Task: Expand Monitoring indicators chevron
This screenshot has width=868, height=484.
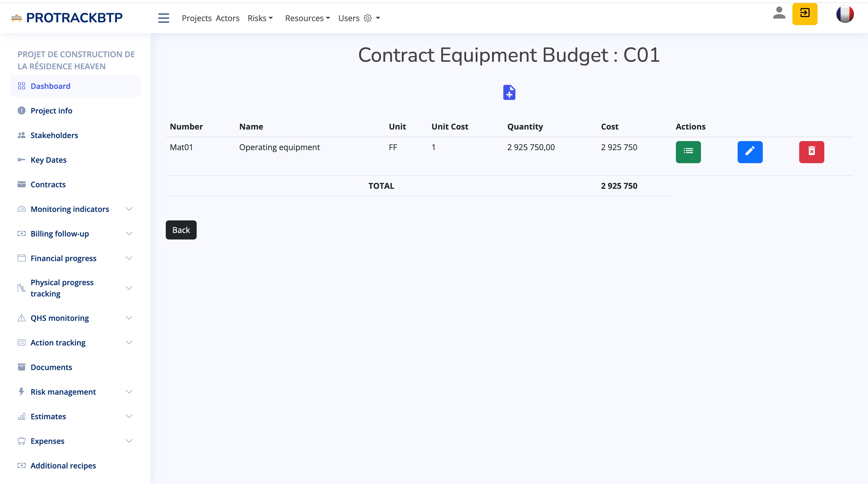Action: pyautogui.click(x=129, y=209)
